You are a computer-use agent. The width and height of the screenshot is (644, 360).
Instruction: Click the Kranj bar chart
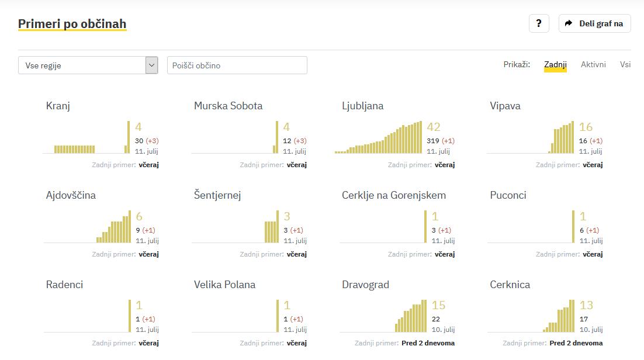click(x=86, y=138)
